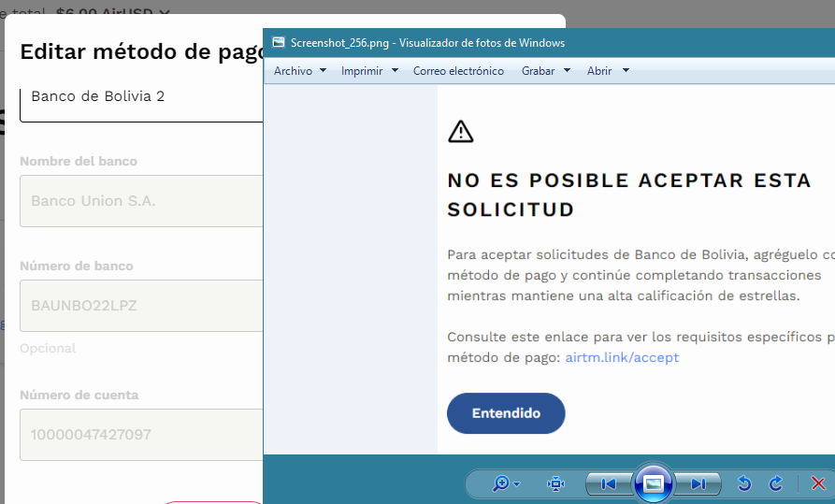The width and height of the screenshot is (835, 504).
Task: Click the fit-to-window actual size icon
Action: [556, 483]
